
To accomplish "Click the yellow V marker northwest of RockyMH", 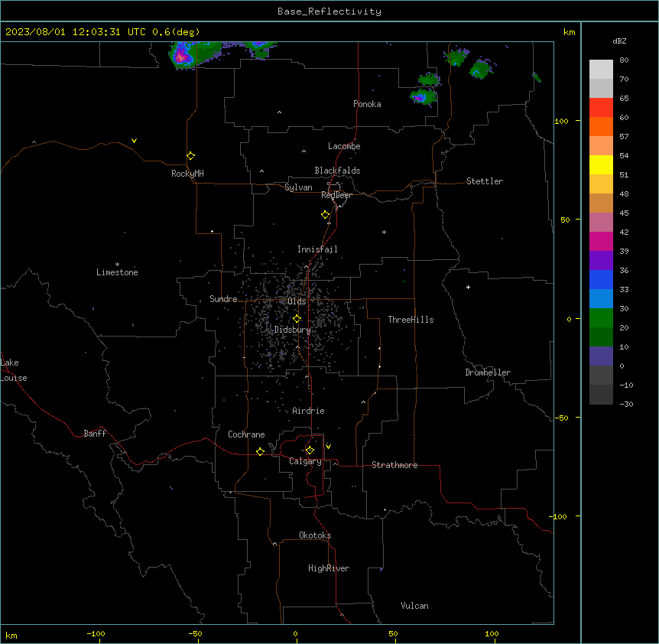I will [134, 141].
